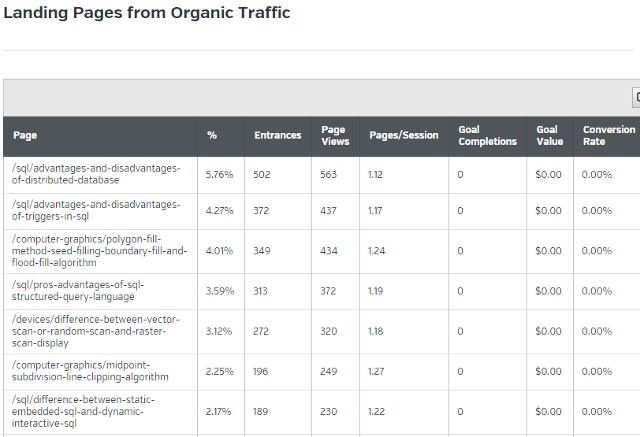Image resolution: width=640 pixels, height=437 pixels.
Task: Click entrances value 313
Action: 260,291
